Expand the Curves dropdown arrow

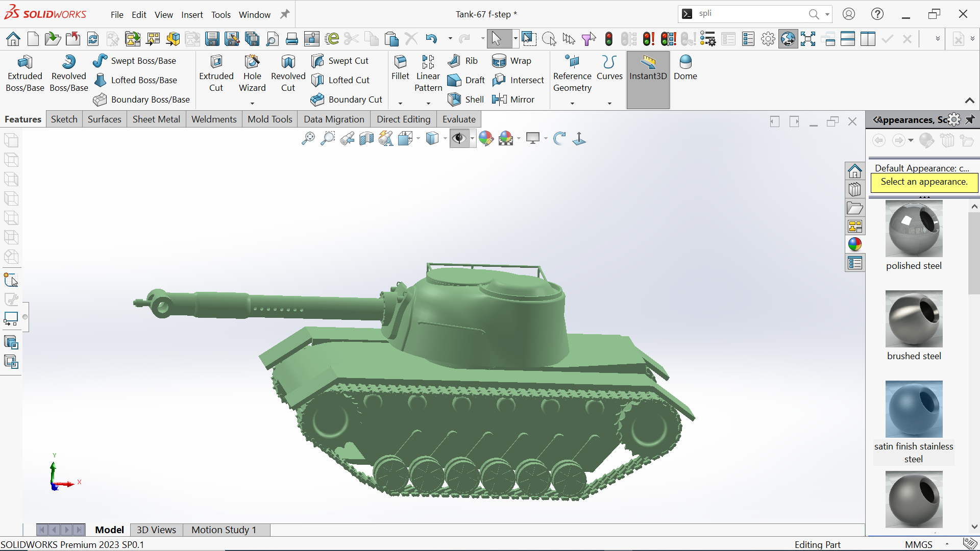tap(609, 104)
